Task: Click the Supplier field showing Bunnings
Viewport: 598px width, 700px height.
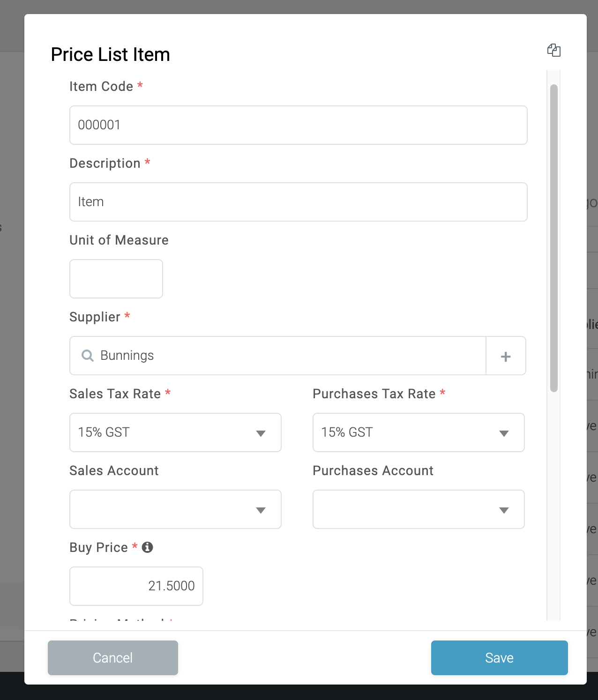Action: pos(278,356)
